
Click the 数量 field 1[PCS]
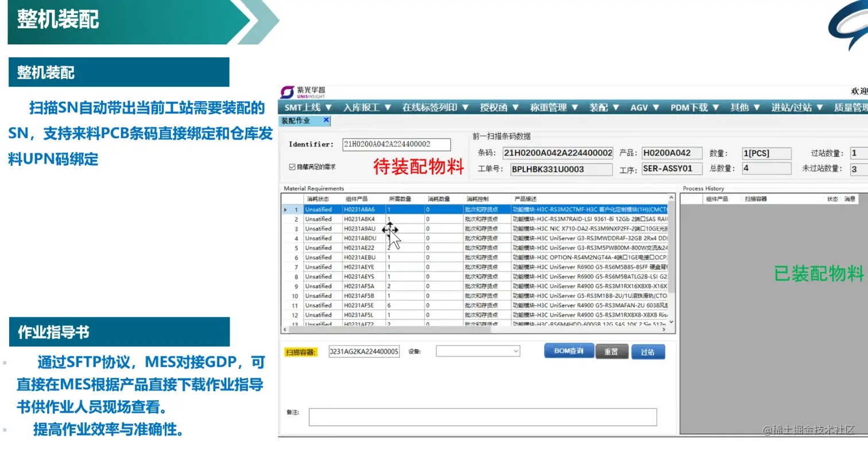pyautogui.click(x=766, y=153)
